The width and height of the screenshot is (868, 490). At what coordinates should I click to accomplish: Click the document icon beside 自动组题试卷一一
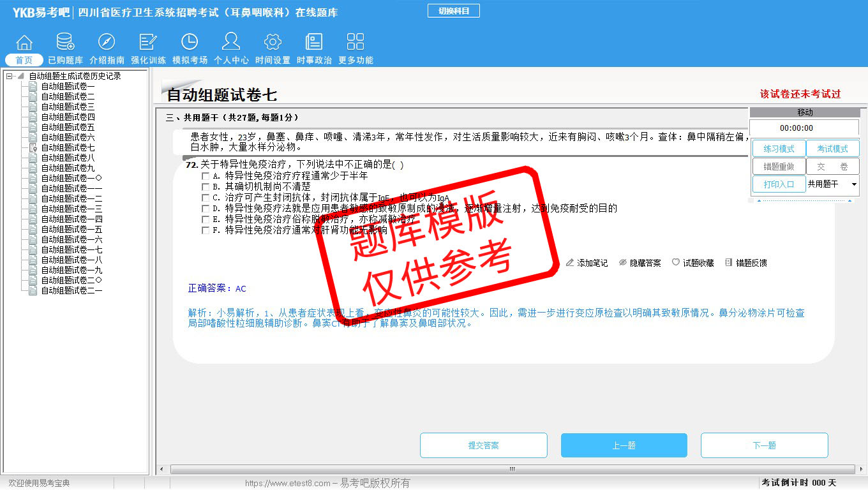33,188
